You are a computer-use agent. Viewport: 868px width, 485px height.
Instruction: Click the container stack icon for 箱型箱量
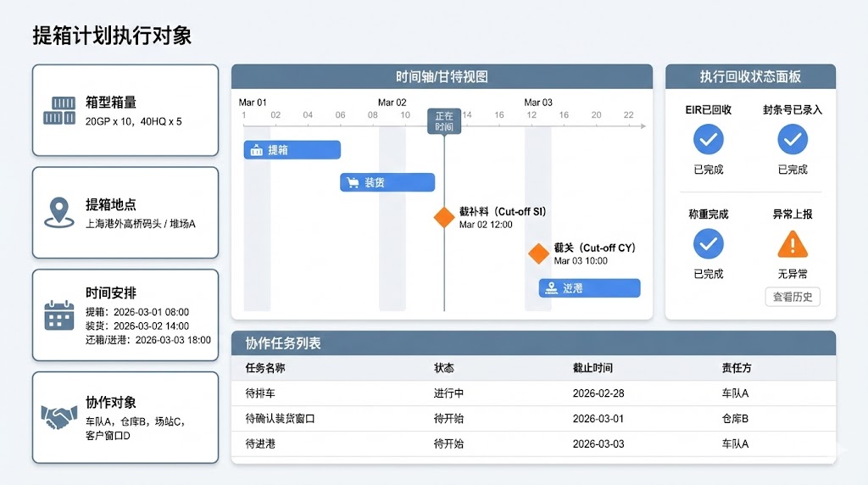[59, 110]
